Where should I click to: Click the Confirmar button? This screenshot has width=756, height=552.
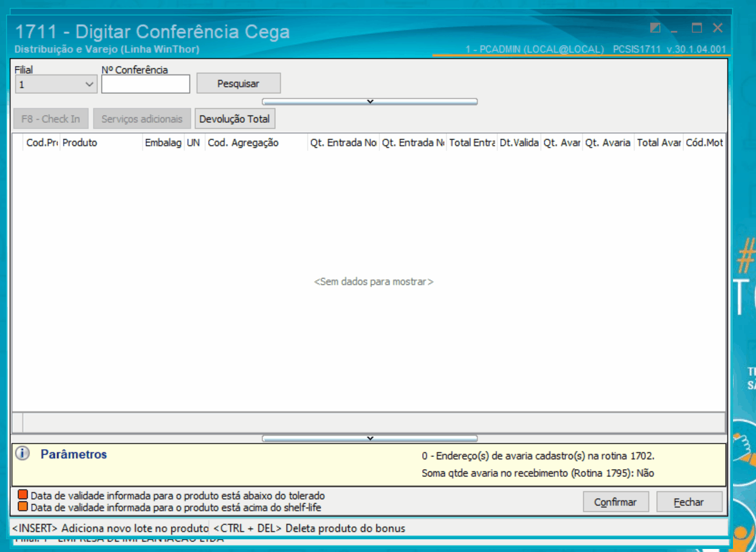click(615, 502)
